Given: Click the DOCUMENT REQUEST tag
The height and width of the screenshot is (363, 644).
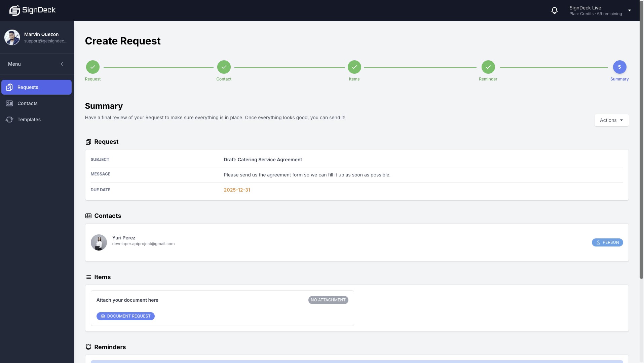Looking at the screenshot, I should [x=125, y=316].
